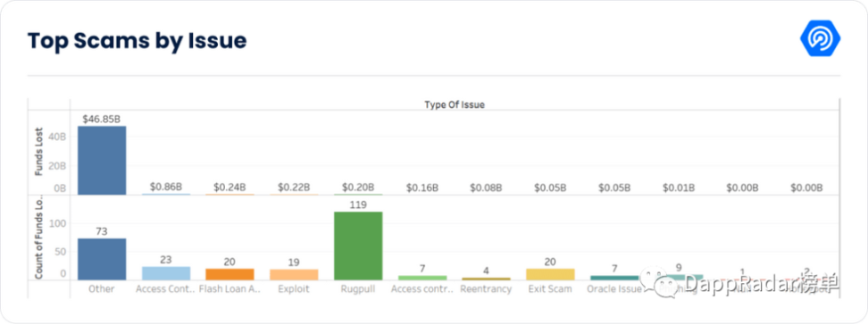Click the light blue Access Control count bar
The height and width of the screenshot is (324, 868).
pyautogui.click(x=166, y=274)
